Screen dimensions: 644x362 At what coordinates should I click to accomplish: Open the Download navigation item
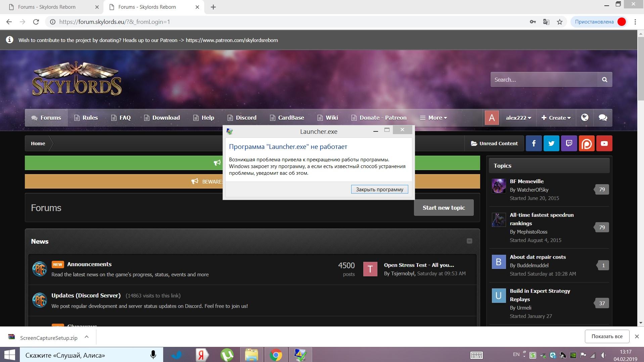point(162,118)
